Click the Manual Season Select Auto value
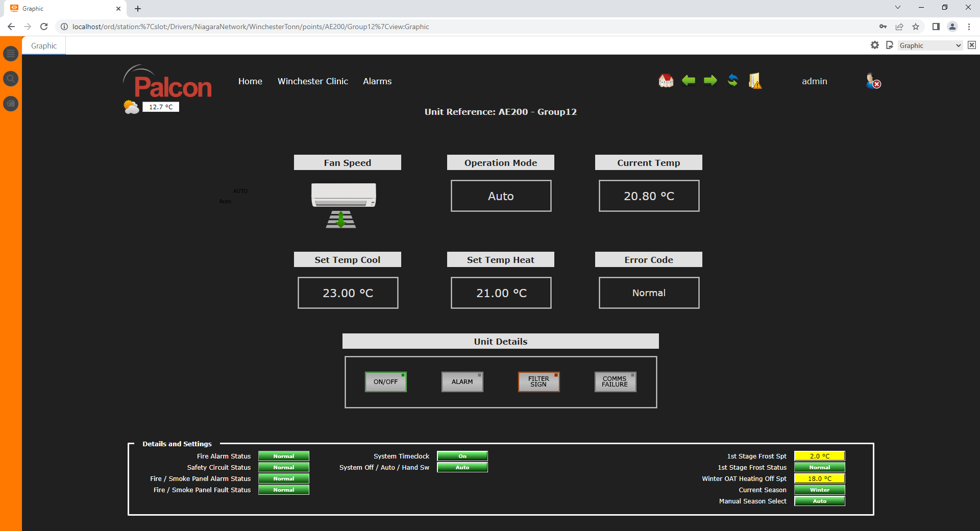The height and width of the screenshot is (531, 980). 819,501
